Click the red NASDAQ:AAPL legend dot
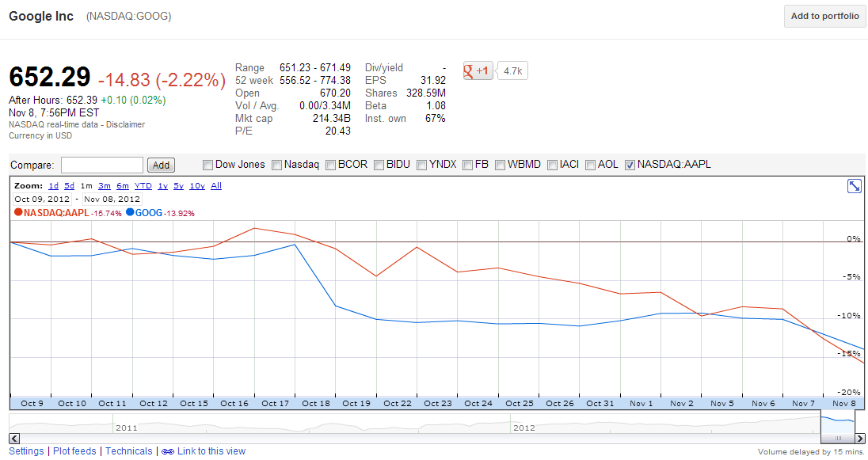868x460 pixels. (x=18, y=212)
